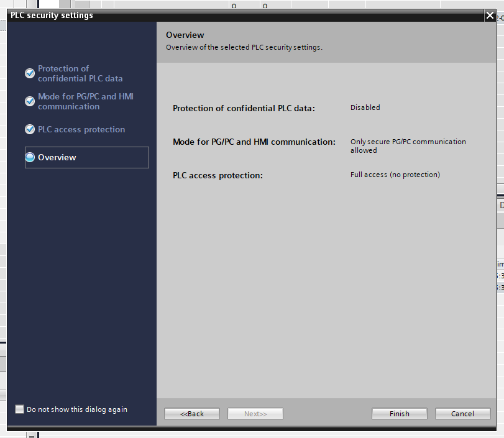
Task: Enable 'Do not show this dialog again' checkbox
Action: click(x=20, y=409)
